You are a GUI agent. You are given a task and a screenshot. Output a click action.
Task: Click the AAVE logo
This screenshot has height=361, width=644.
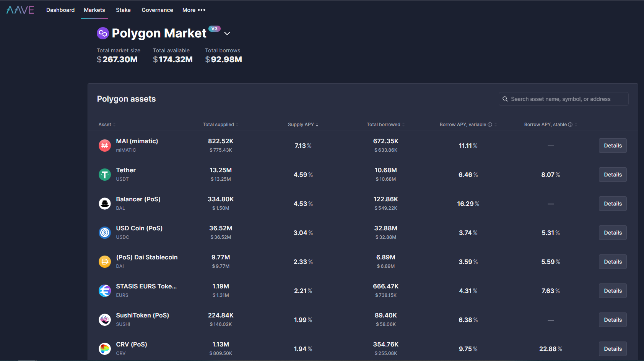pos(20,10)
